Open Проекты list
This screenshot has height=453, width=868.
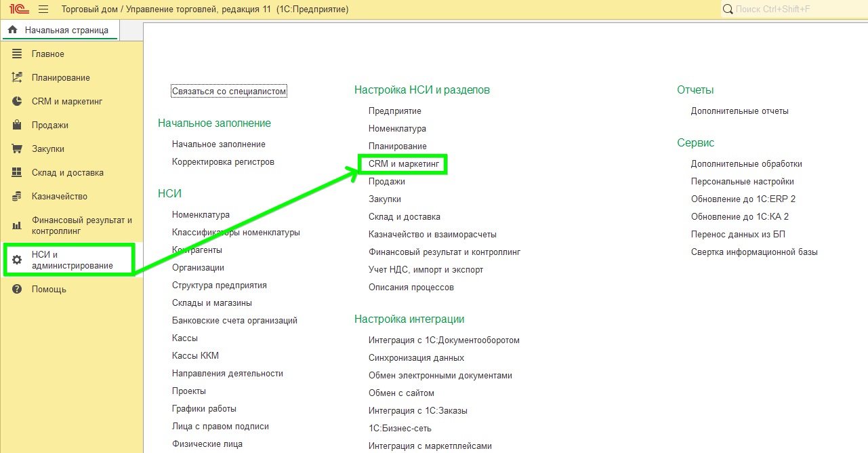(189, 391)
